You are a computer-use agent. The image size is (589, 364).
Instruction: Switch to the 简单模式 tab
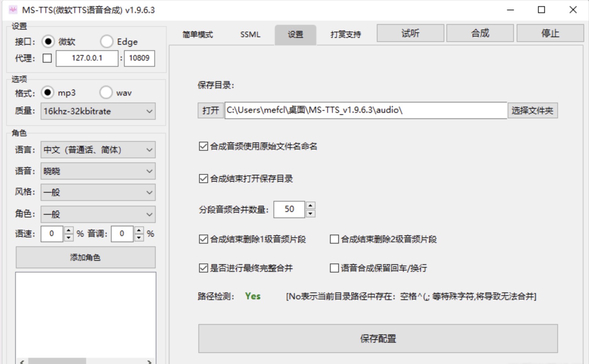point(197,34)
